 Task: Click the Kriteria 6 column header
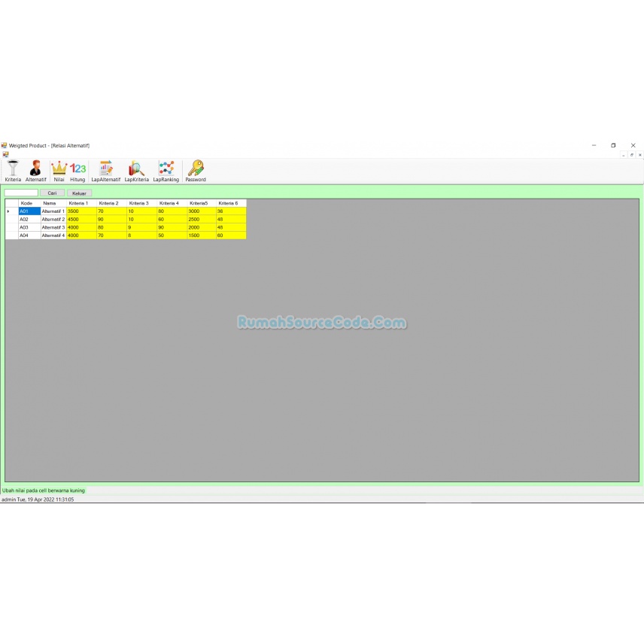tap(231, 203)
